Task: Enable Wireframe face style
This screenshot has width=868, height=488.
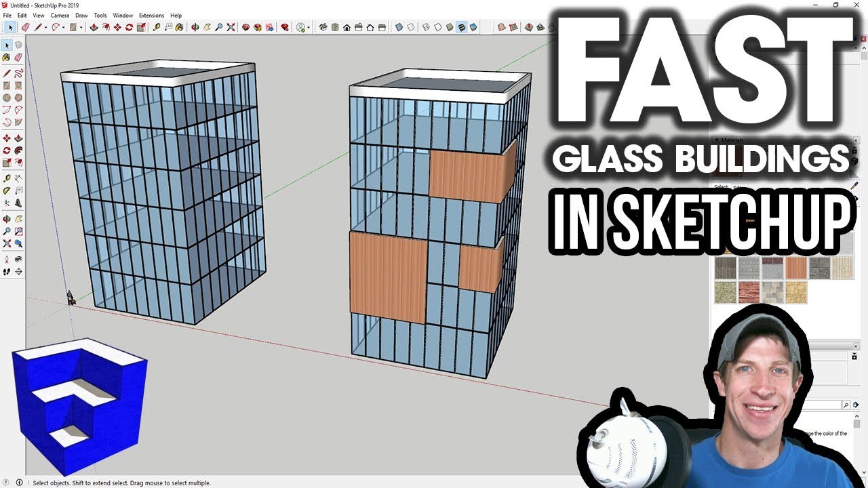Action: (426, 27)
